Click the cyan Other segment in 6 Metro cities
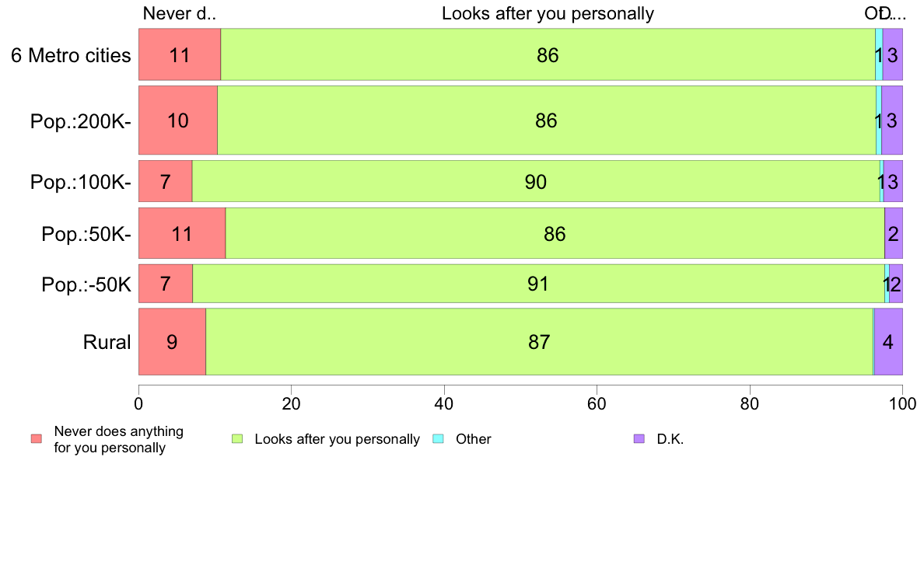Image resolution: width=924 pixels, height=572 pixels. click(879, 54)
